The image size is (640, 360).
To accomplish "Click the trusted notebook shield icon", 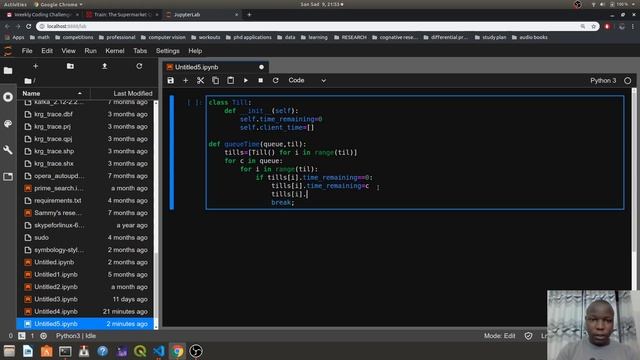I will coord(528,336).
